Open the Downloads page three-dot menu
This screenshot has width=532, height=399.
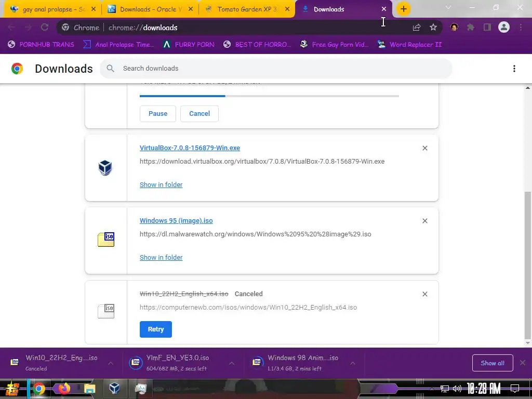(x=514, y=69)
